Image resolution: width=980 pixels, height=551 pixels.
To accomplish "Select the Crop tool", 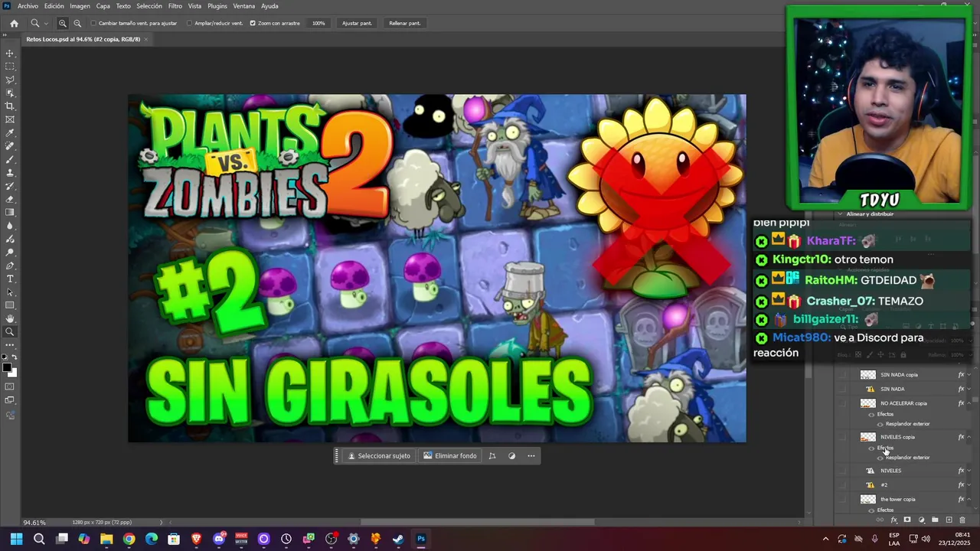I will (10, 106).
